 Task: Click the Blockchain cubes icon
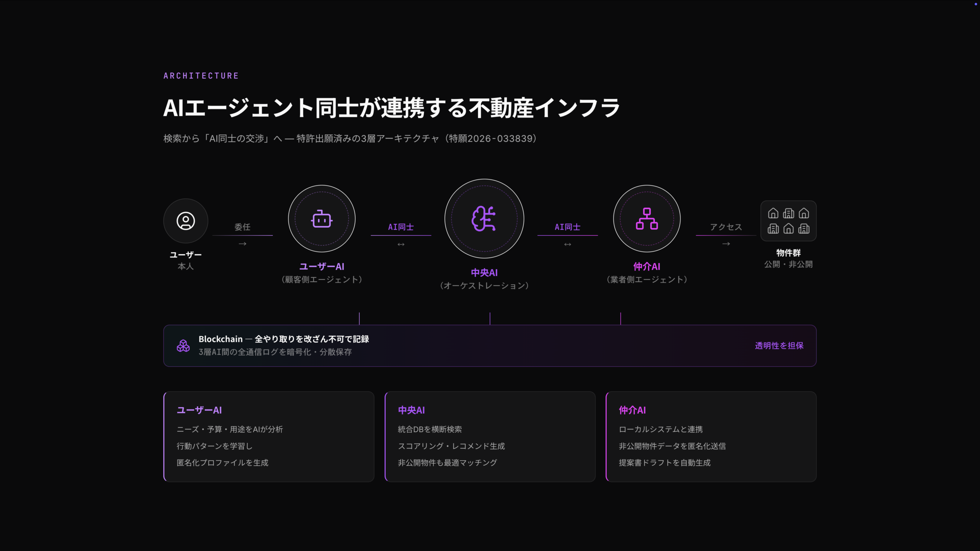coord(183,346)
